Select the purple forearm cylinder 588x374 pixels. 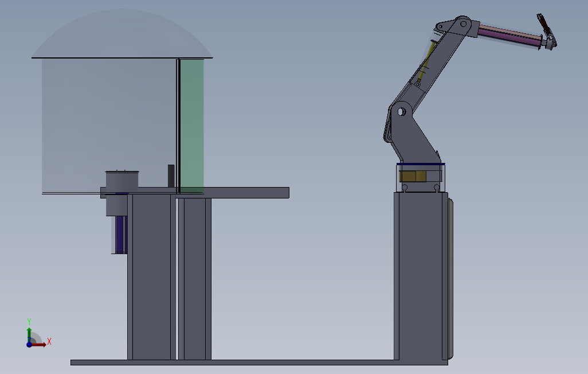click(510, 36)
